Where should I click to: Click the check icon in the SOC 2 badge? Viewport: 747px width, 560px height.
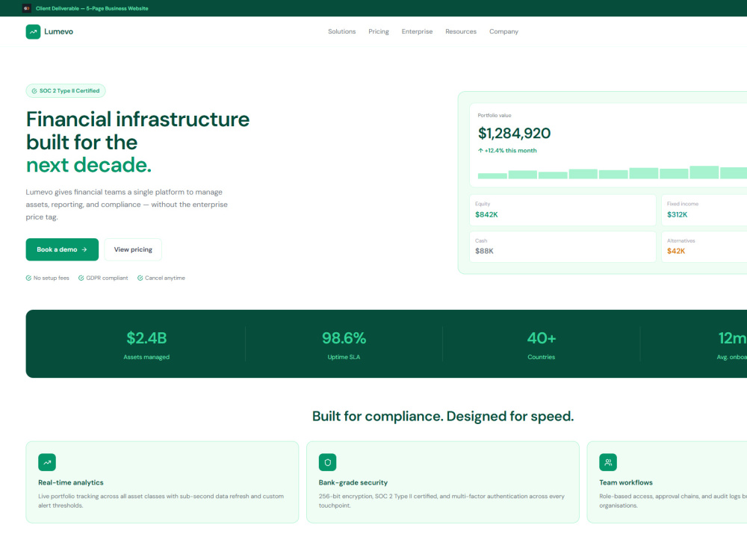(34, 91)
